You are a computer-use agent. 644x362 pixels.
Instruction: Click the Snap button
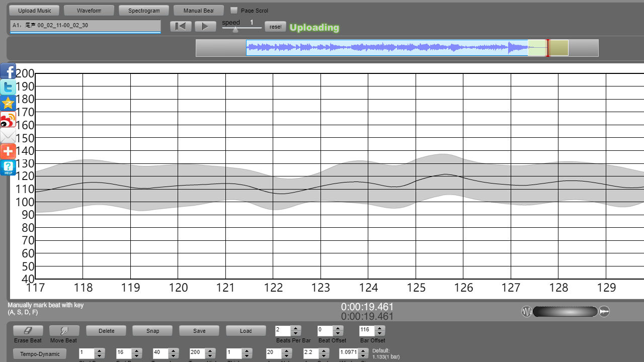click(152, 331)
